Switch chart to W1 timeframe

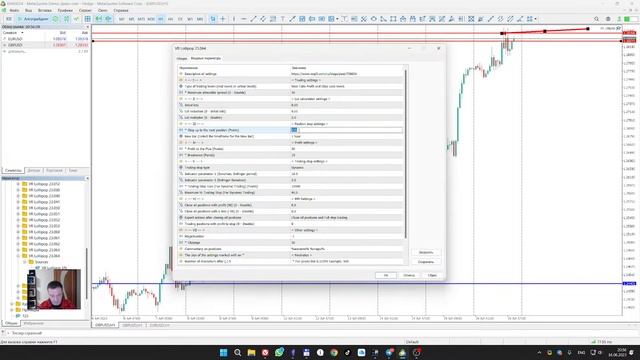190,19
